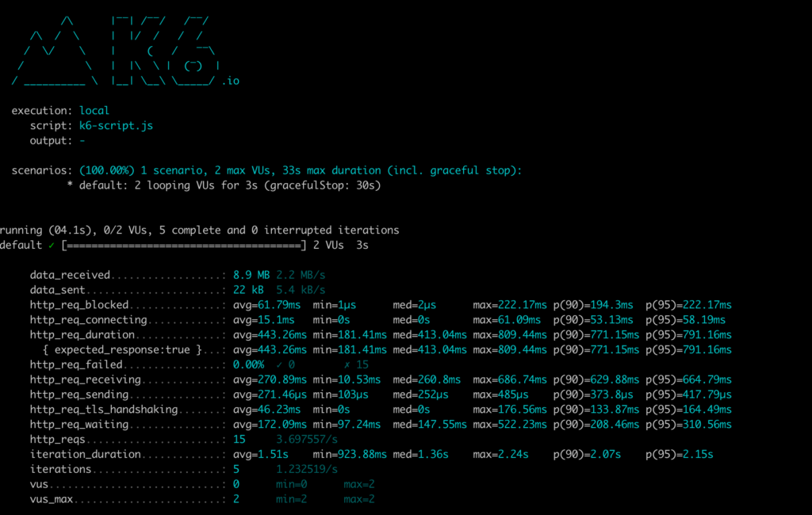The image size is (812, 515).
Task: Click the 'running (04.1s)' status line
Action: (199, 231)
